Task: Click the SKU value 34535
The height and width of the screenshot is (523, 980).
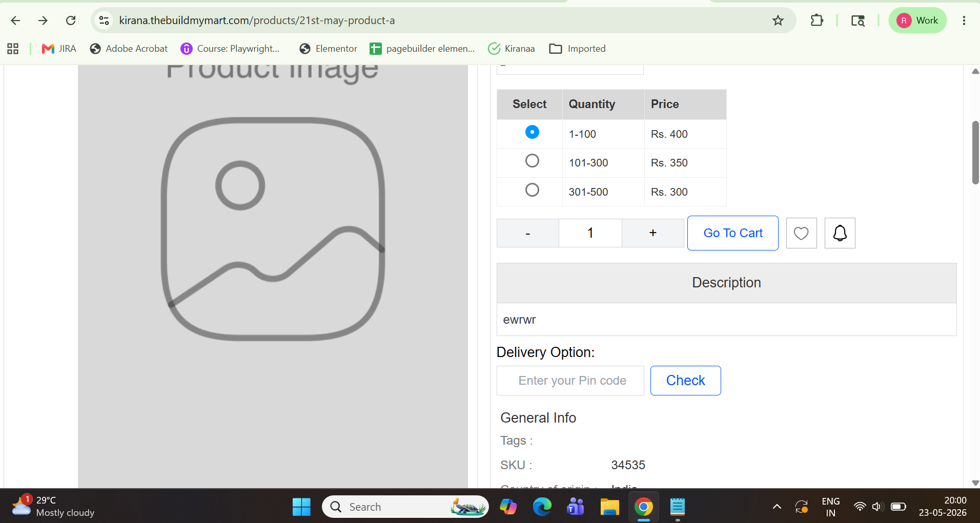Action: (x=628, y=465)
